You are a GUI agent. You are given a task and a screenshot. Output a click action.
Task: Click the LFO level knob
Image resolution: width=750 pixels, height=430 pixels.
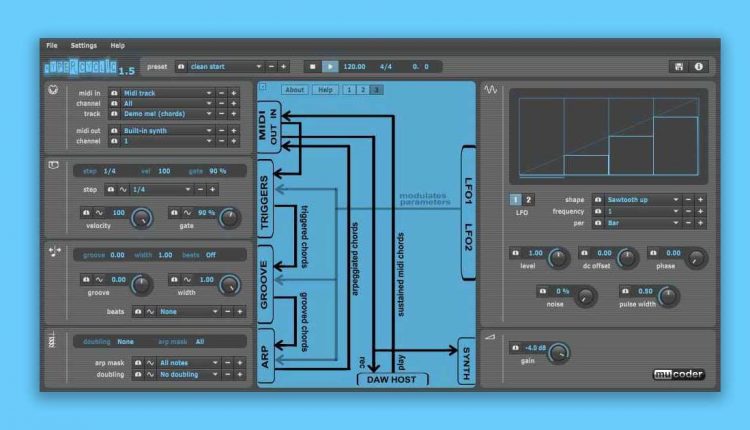tap(558, 258)
